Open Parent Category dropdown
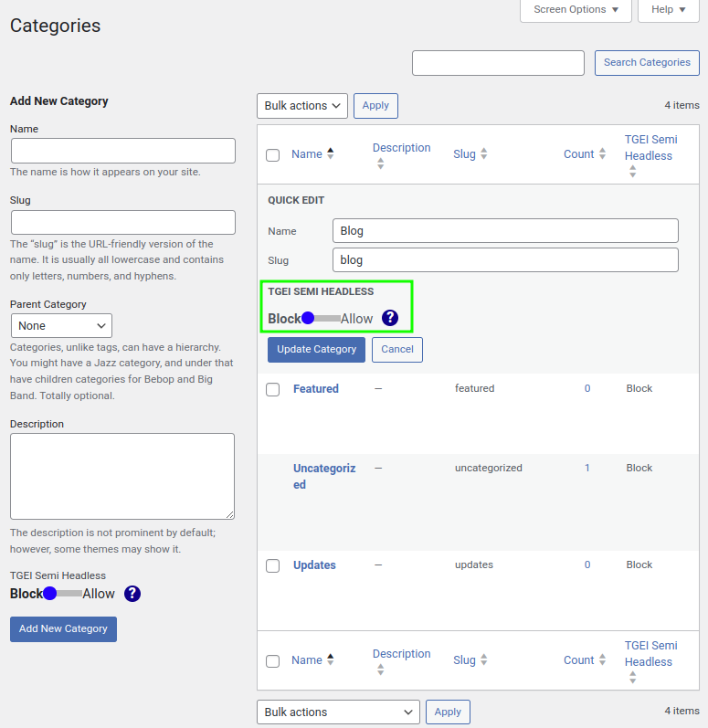Image resolution: width=708 pixels, height=728 pixels. click(61, 325)
